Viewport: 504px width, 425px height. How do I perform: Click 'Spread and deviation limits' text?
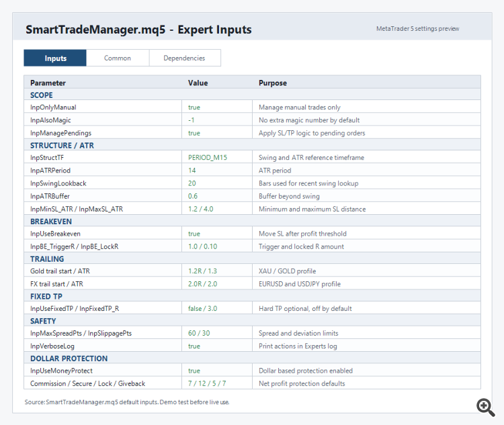[298, 334]
